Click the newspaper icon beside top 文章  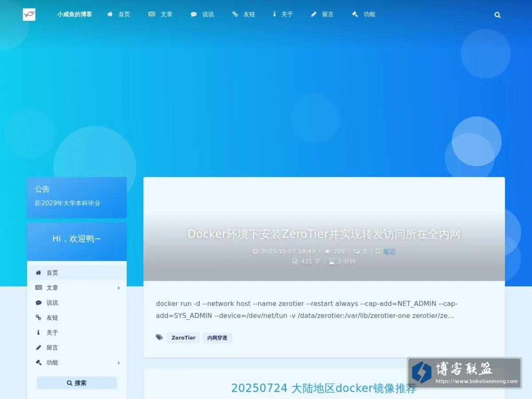click(x=152, y=14)
